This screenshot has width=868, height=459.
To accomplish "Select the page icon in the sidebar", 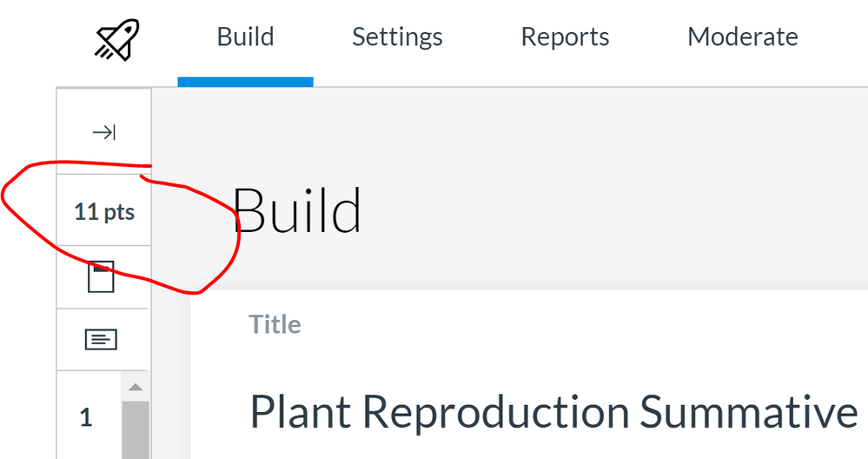I will click(102, 278).
